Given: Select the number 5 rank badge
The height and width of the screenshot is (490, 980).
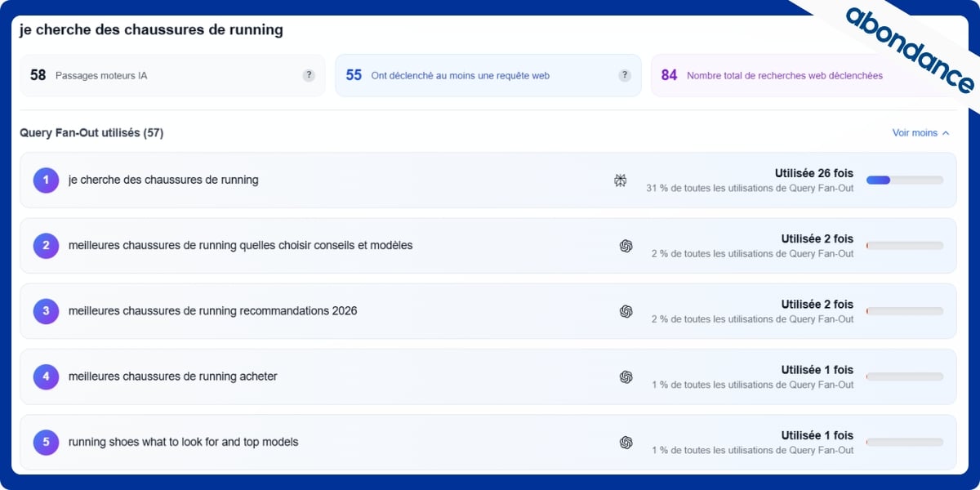Looking at the screenshot, I should pyautogui.click(x=46, y=442).
